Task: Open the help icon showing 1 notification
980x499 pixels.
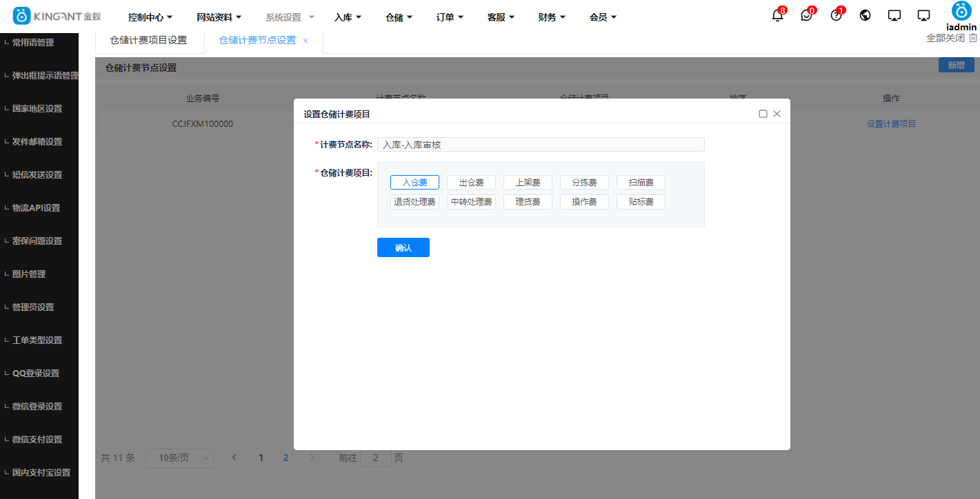Action: (835, 15)
